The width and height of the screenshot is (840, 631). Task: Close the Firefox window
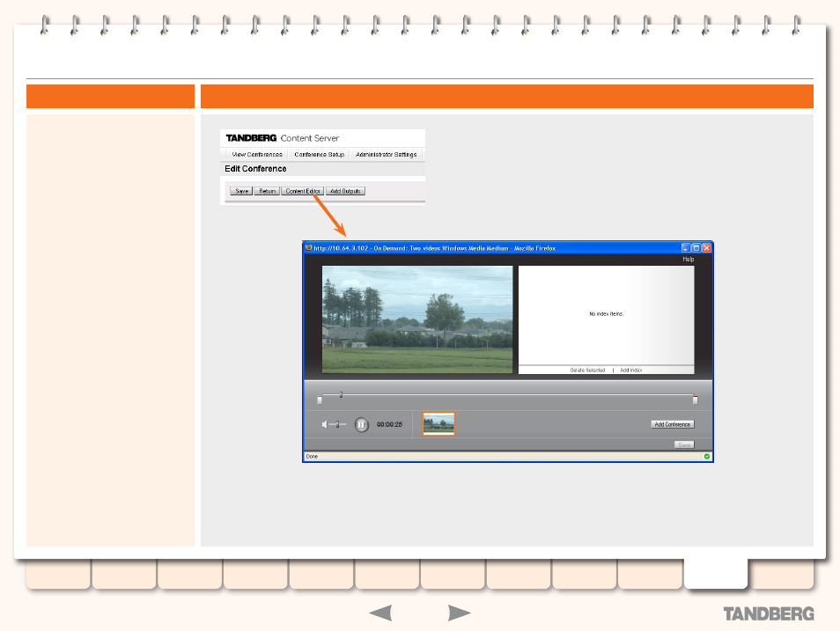pos(707,248)
